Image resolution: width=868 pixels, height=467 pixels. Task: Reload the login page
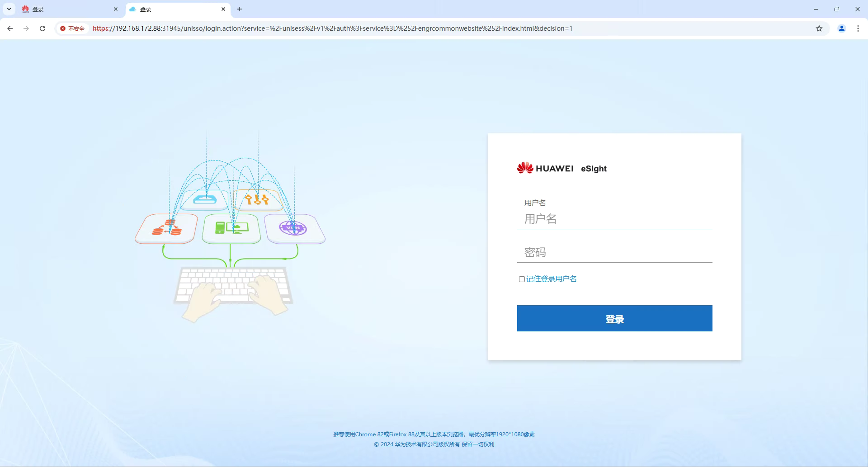tap(42, 28)
